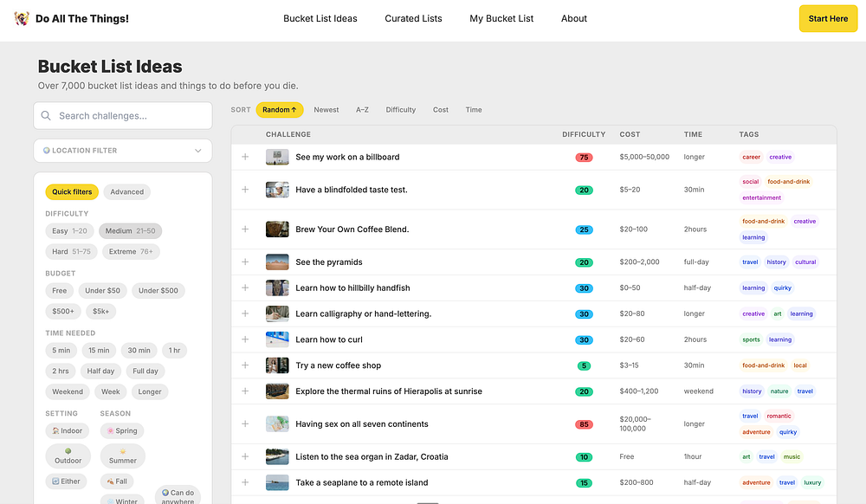
Task: Open the billboard challenge thumbnail
Action: (277, 158)
